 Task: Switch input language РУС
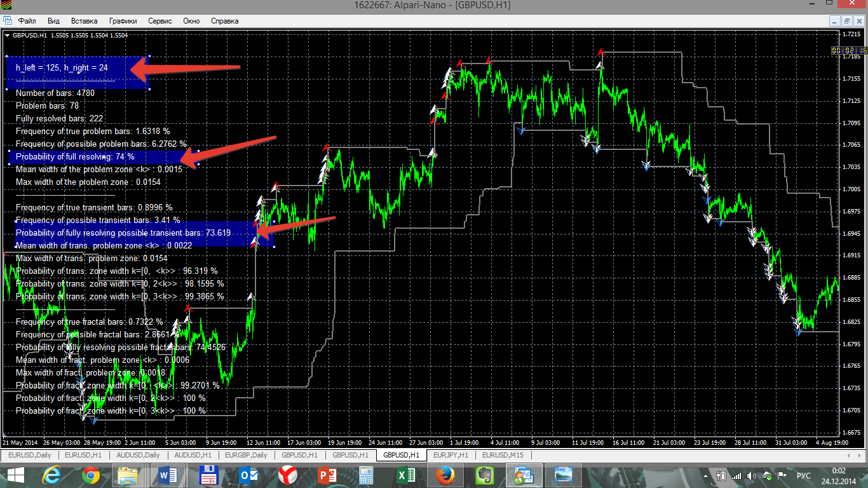804,475
